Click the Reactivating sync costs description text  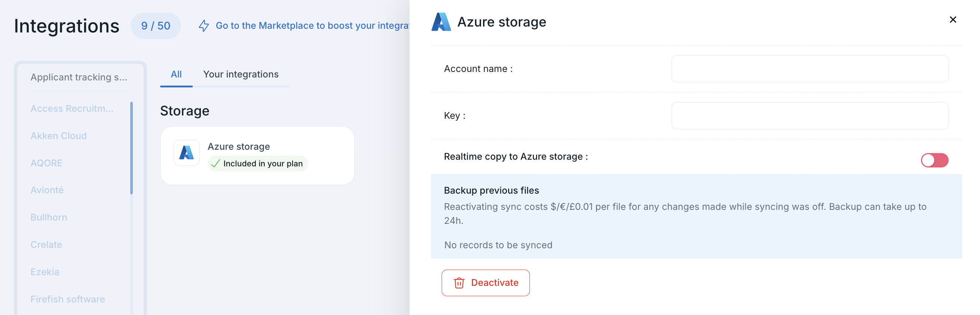point(685,214)
